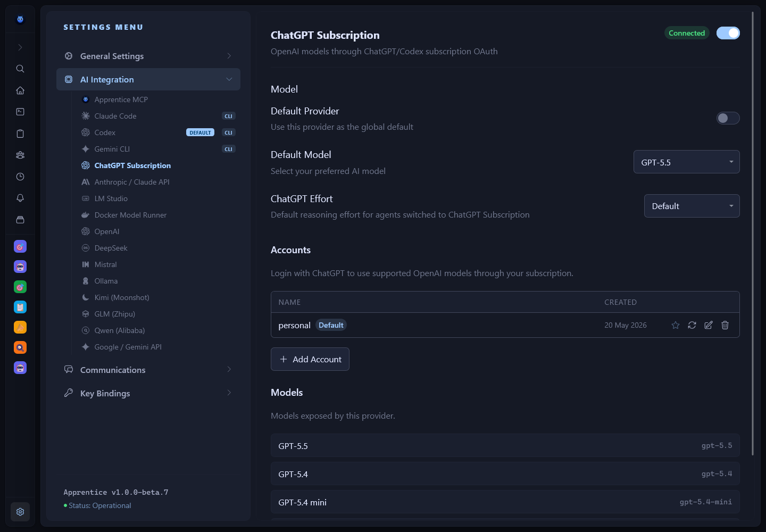Click the Connected status badge

(687, 33)
